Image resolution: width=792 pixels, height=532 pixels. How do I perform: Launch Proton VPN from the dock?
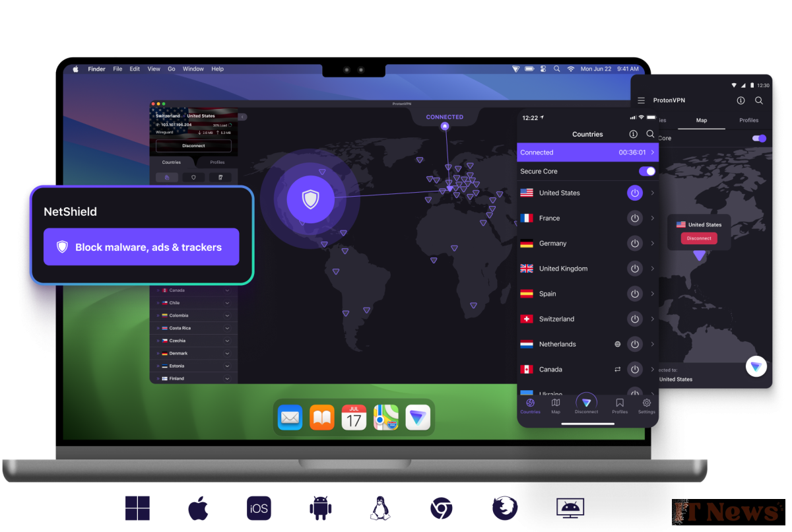tap(418, 417)
